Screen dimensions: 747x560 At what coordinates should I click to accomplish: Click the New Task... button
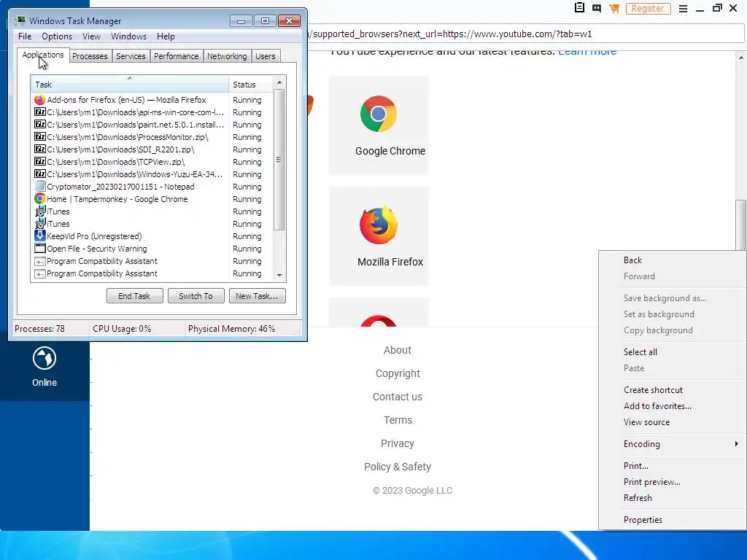tap(257, 296)
